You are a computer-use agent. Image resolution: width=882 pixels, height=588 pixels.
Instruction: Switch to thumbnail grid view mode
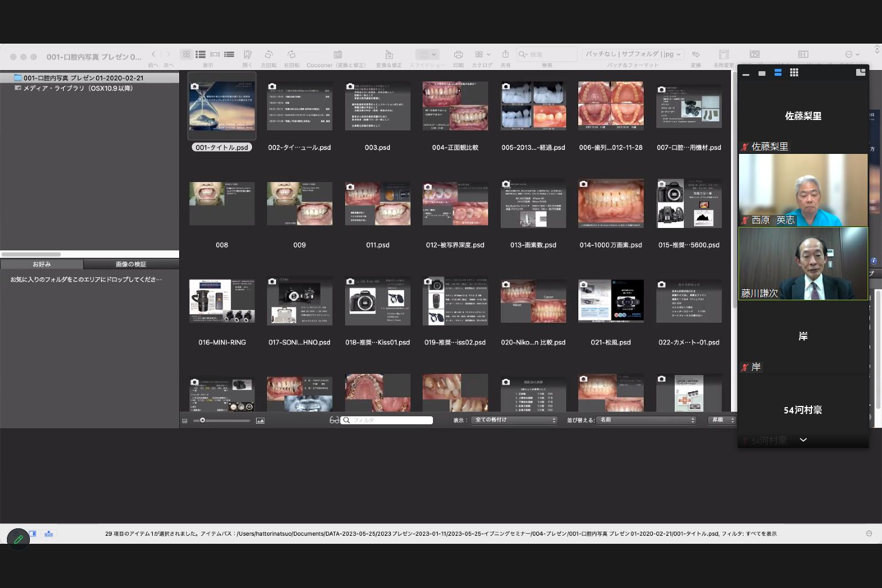(187, 55)
